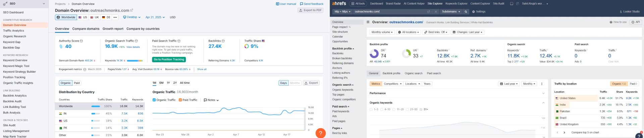
Task: Toggle Ahrefs sidebar hamburger menu
Action: point(368,22)
